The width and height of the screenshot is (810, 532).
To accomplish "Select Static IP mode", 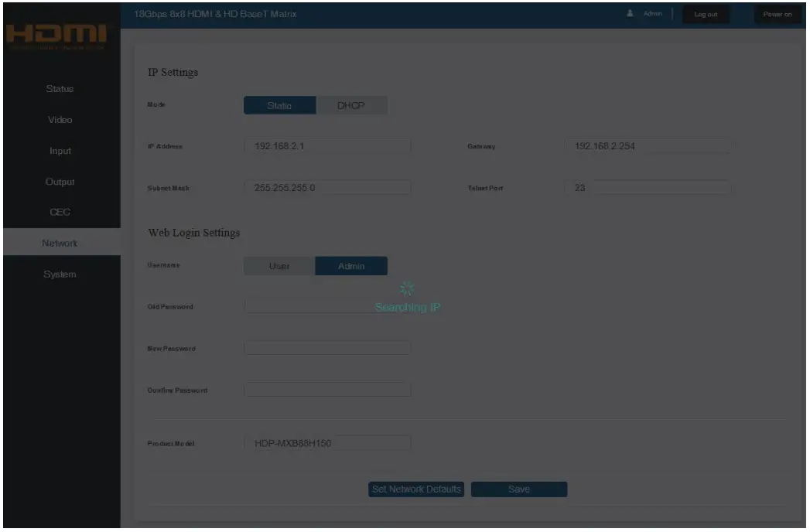I will (x=279, y=105).
